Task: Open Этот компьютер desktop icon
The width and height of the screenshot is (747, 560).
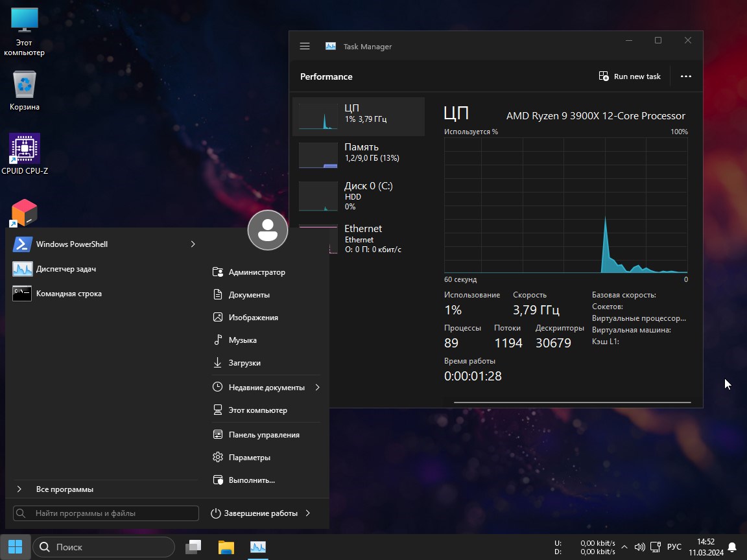Action: point(24,32)
